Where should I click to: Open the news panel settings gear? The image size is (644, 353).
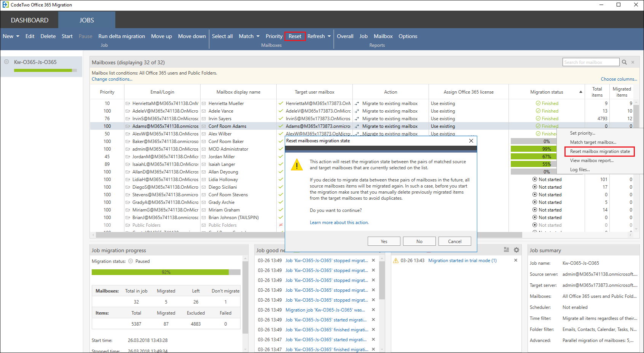(x=516, y=250)
